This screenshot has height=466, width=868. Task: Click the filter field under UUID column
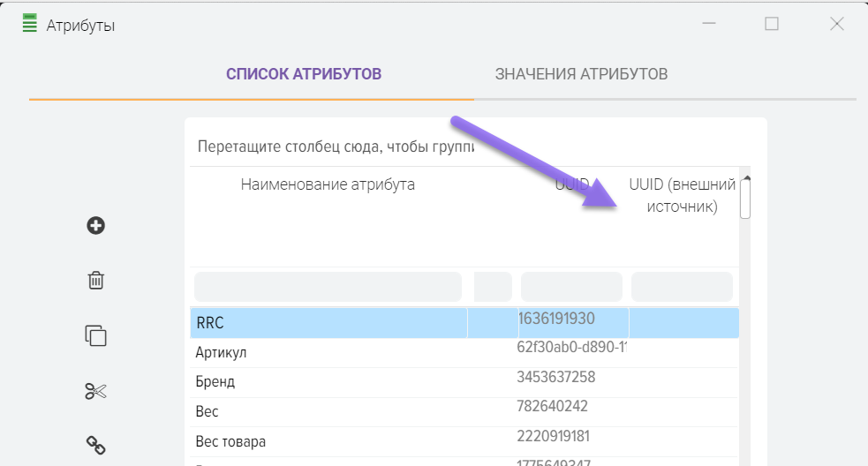571,287
